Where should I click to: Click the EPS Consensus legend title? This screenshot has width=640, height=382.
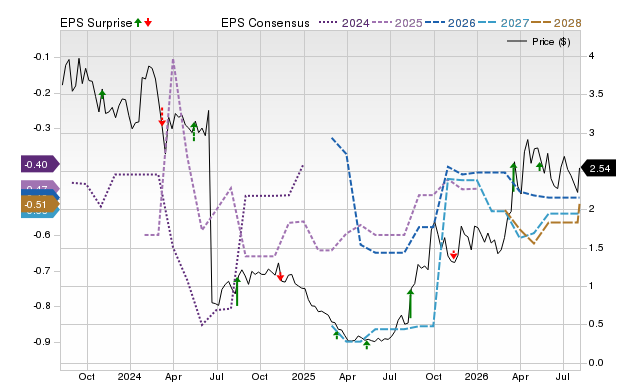click(265, 23)
